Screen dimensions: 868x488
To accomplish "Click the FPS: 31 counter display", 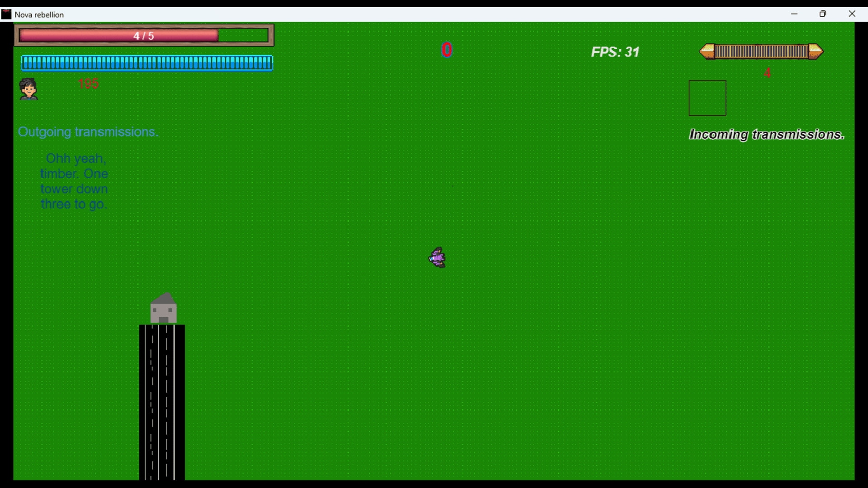I will (x=615, y=52).
